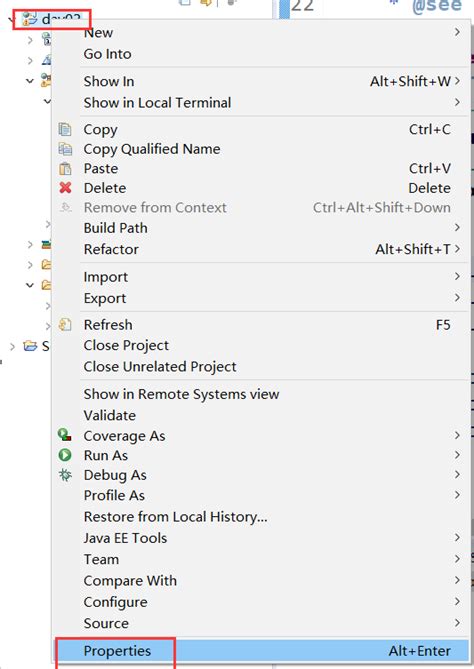
Task: Select the highlighted project in tree
Action: pos(51,19)
